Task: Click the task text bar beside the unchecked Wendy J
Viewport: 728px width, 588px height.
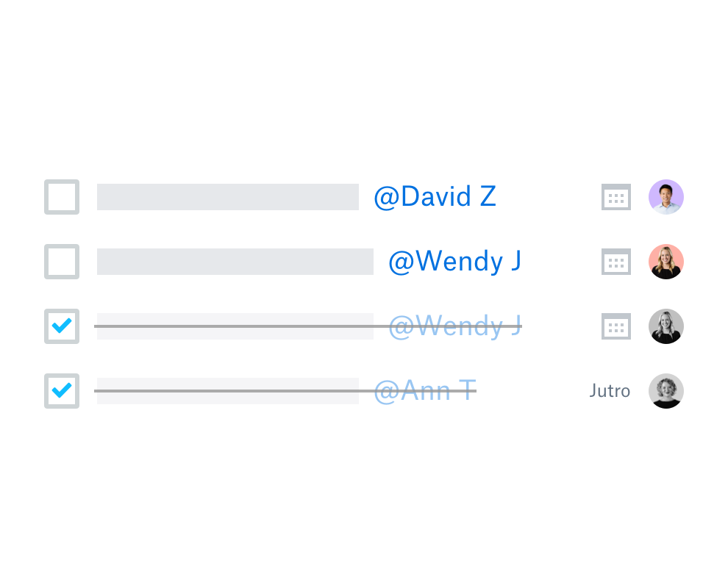Action: [235, 261]
